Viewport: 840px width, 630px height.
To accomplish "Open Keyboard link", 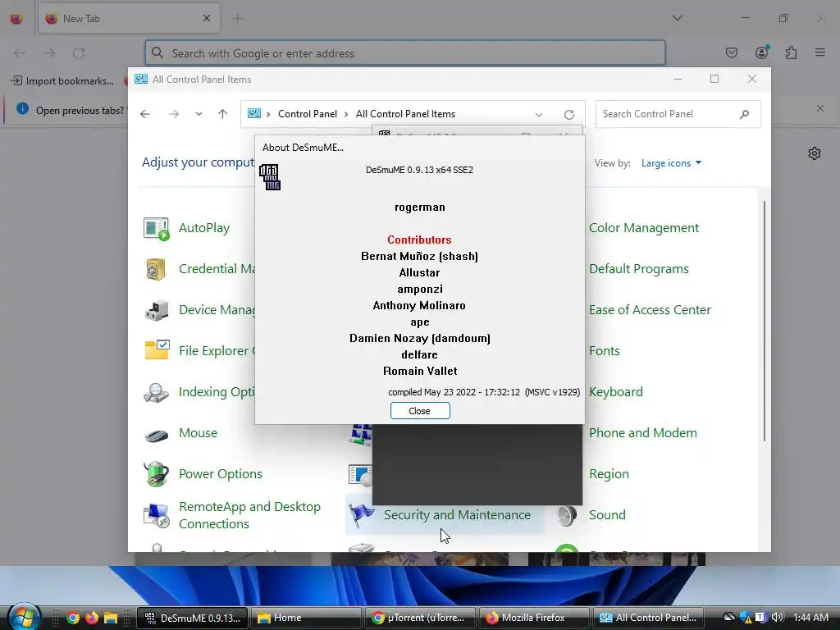I will click(x=615, y=392).
